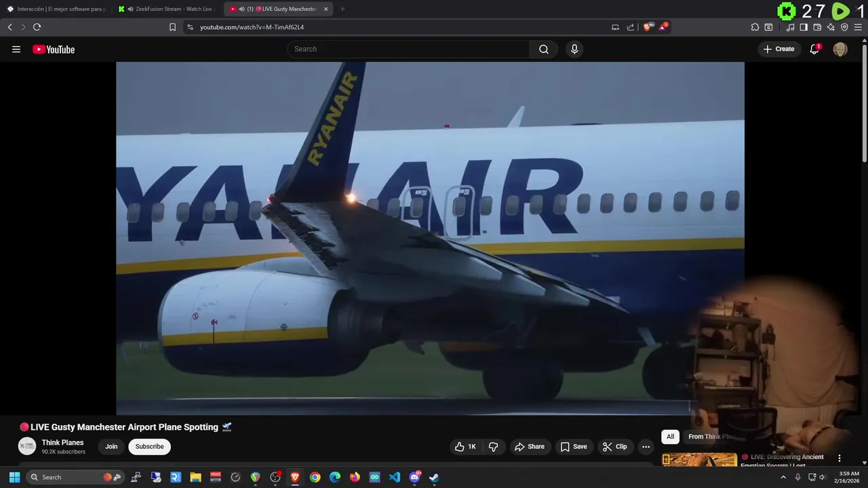Search with voice microphone icon

tap(574, 49)
